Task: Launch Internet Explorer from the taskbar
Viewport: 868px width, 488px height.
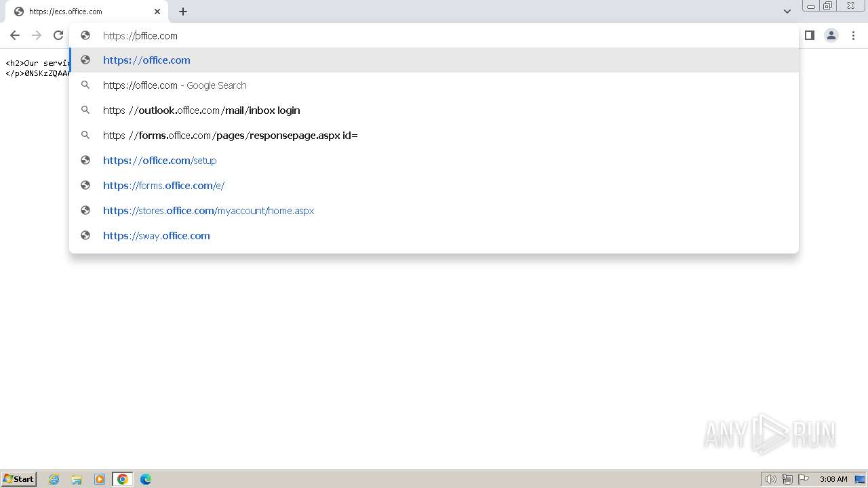Action: (54, 479)
